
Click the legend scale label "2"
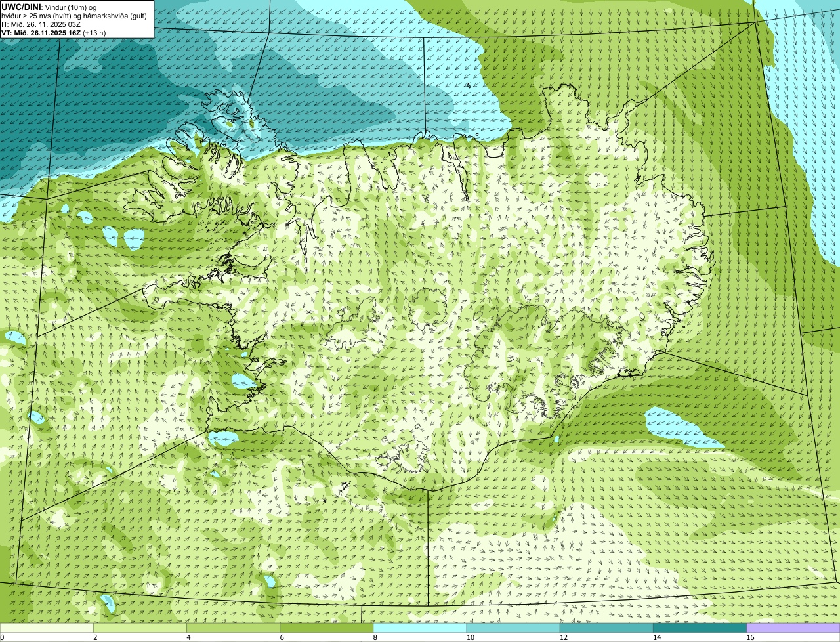coord(95,637)
